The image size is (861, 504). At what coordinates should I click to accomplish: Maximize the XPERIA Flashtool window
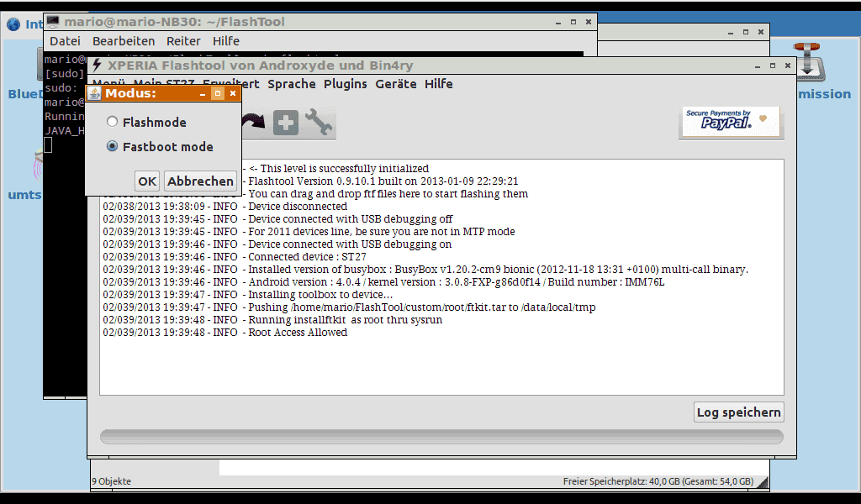pyautogui.click(x=773, y=66)
